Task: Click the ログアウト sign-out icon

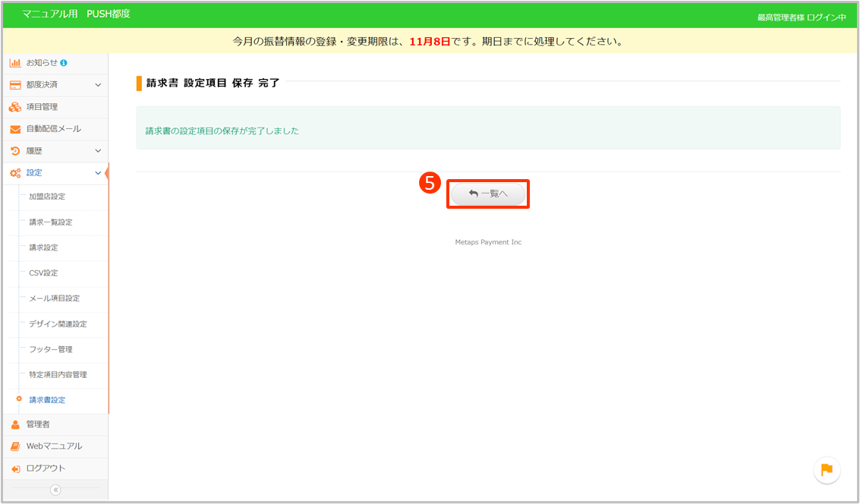Action: coord(15,468)
